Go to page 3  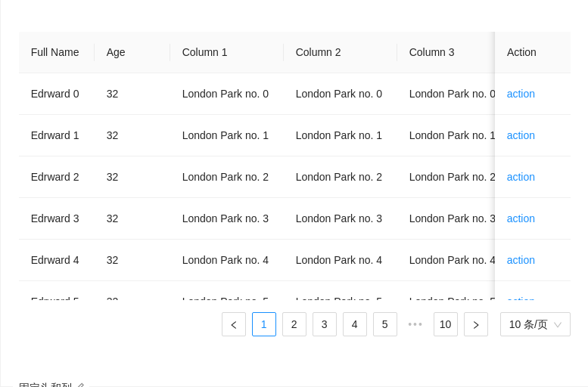tap(325, 324)
